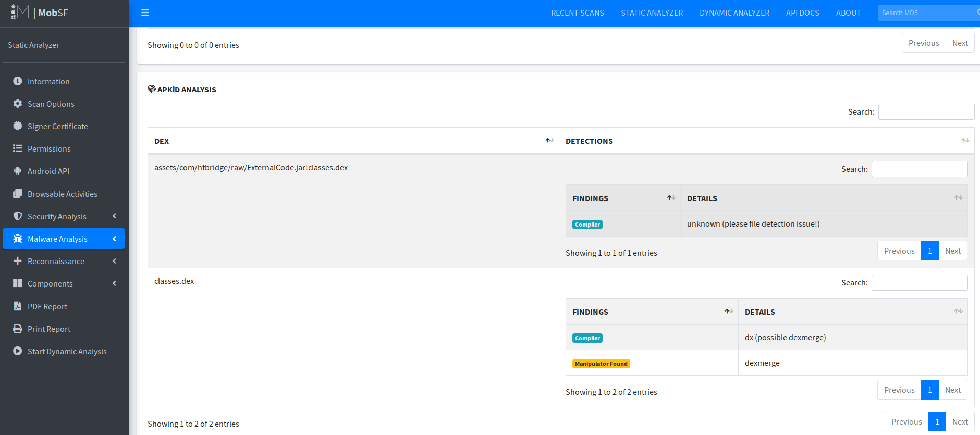Screen dimensions: 980x435
Task: Click the Information icon in the sidebar
Action: coord(18,81)
